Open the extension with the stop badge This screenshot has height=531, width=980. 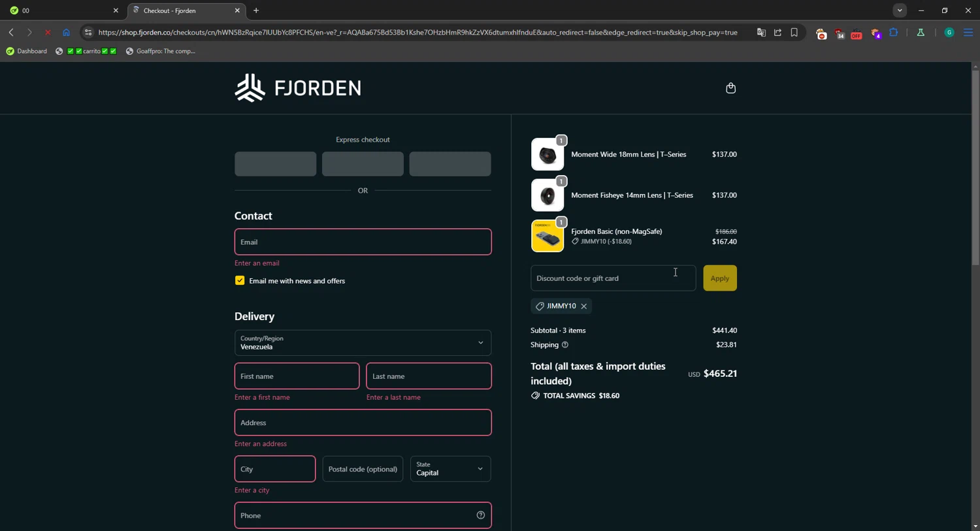(x=821, y=33)
